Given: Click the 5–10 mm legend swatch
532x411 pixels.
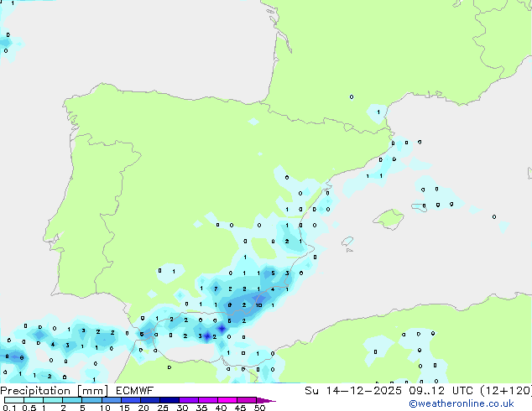Looking at the screenshot, I should point(91,400).
